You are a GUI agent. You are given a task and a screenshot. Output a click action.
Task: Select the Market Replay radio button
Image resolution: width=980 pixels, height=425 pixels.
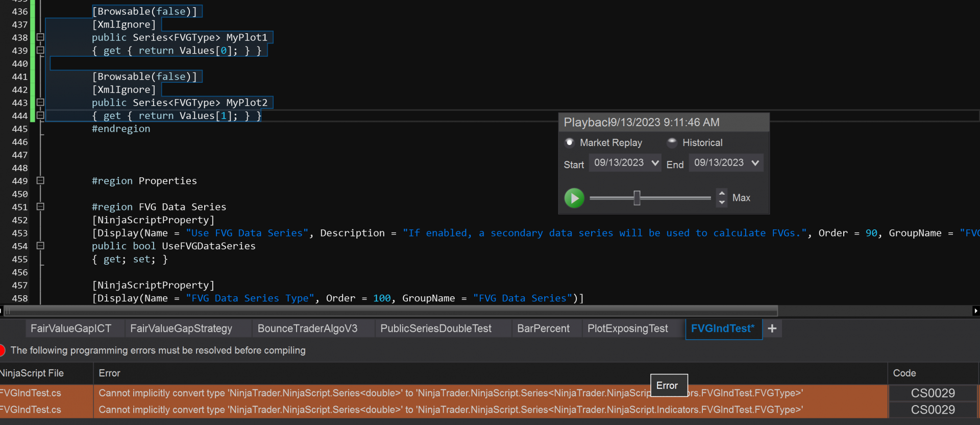pos(570,143)
